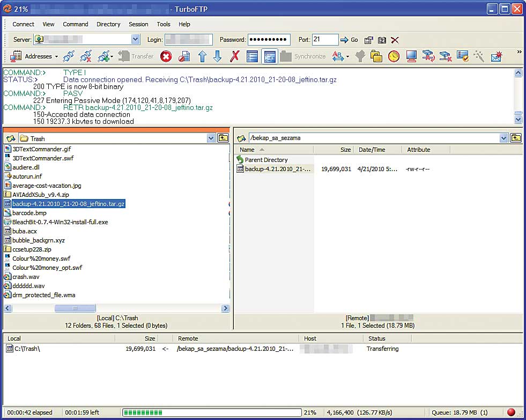This screenshot has height=420, width=526.
Task: Open the Directory menu
Action: click(x=108, y=24)
